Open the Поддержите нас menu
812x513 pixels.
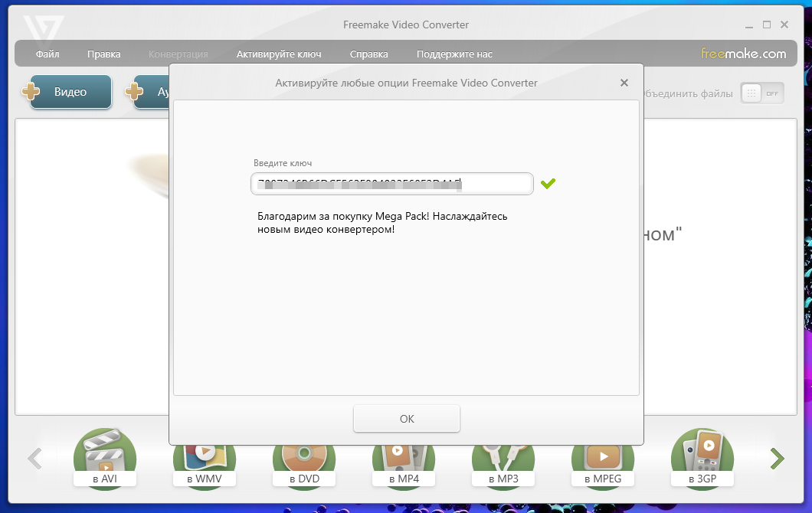pyautogui.click(x=454, y=54)
